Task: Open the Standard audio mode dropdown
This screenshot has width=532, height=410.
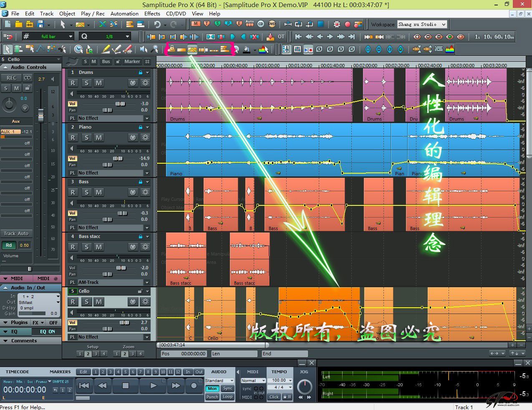Action: (219, 380)
